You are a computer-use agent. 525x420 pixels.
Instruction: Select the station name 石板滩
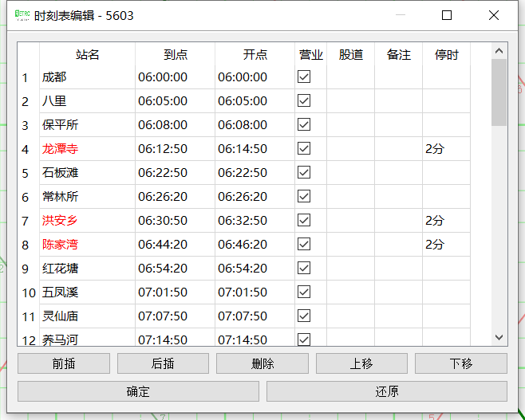point(61,173)
